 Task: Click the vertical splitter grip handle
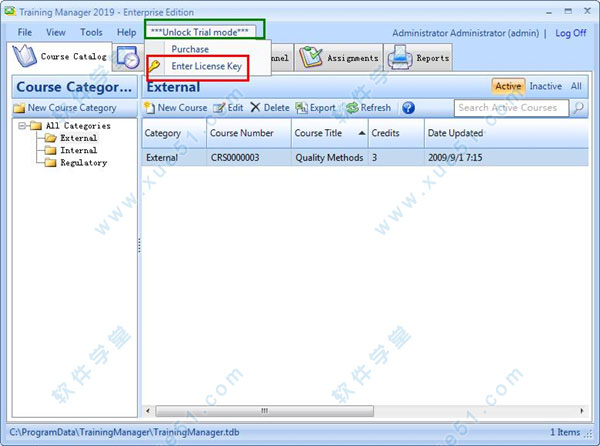[139, 245]
